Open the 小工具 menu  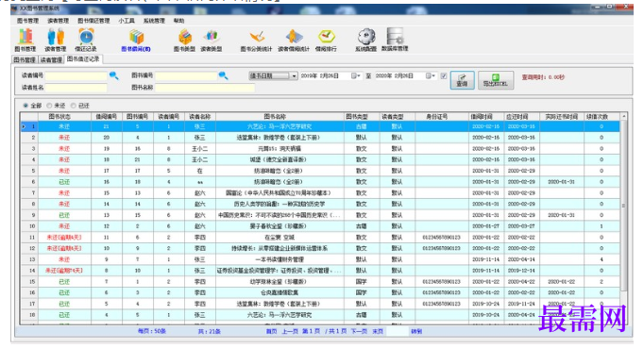(x=127, y=21)
